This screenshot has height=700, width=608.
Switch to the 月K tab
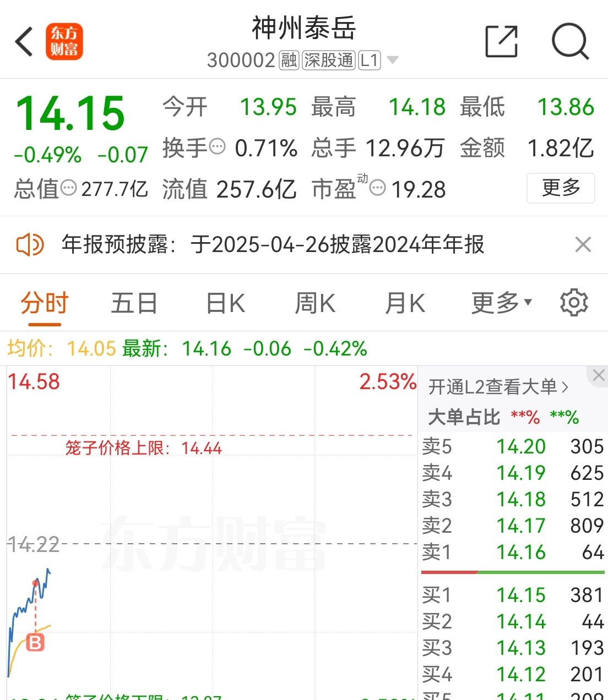pyautogui.click(x=405, y=303)
